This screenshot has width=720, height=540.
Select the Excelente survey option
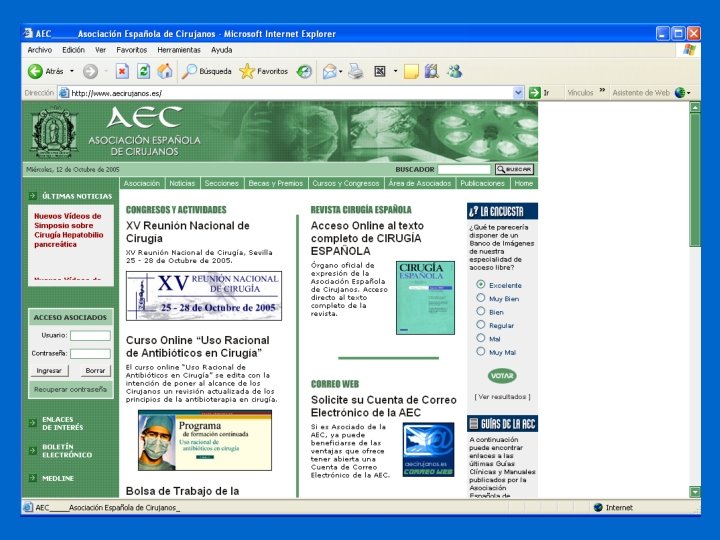(x=481, y=285)
